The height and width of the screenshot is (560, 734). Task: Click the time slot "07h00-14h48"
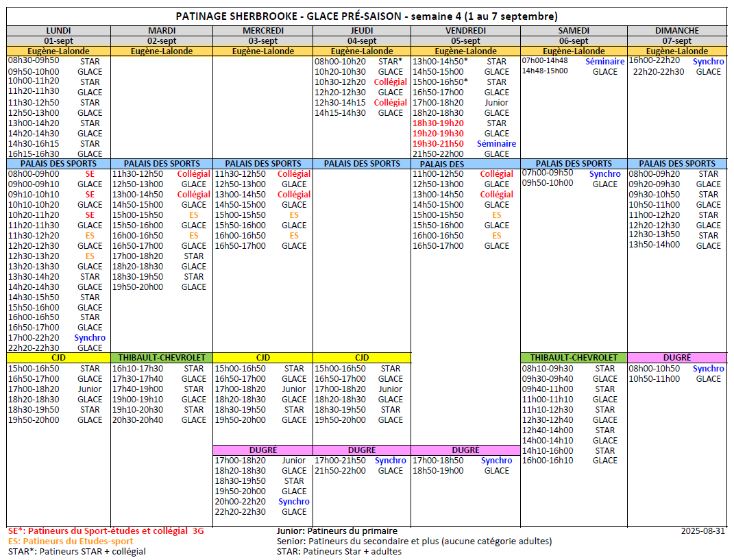point(545,61)
